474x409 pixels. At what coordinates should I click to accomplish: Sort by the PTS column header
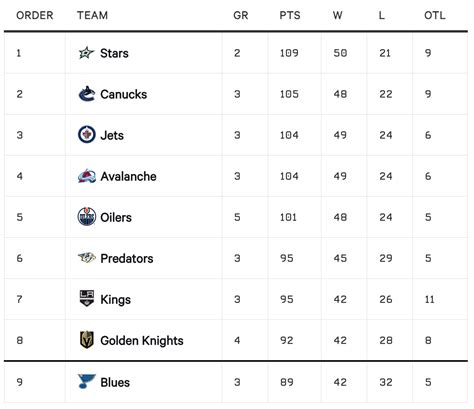290,15
